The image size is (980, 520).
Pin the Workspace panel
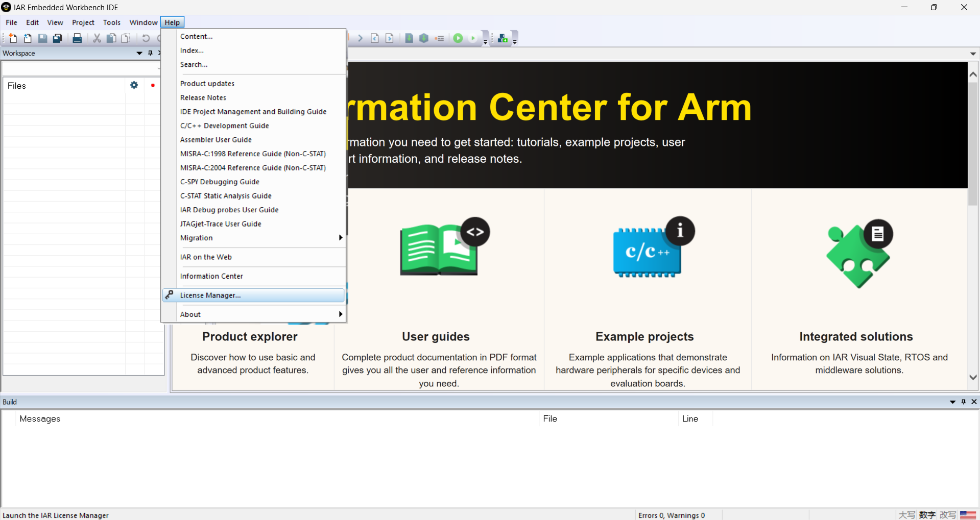pyautogui.click(x=150, y=53)
